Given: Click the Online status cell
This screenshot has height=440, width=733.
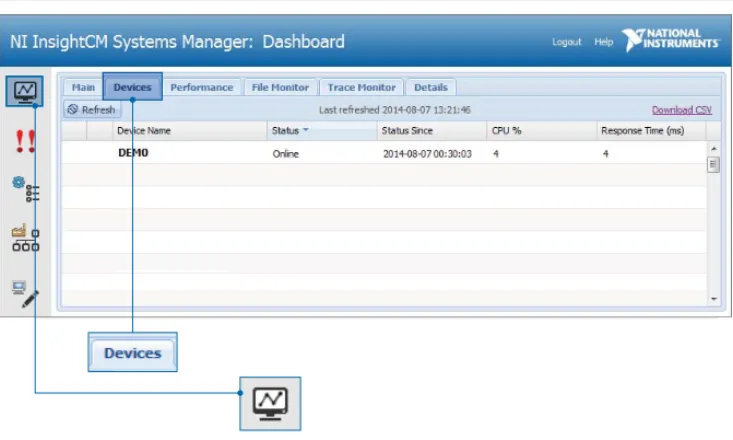Looking at the screenshot, I should point(286,154).
